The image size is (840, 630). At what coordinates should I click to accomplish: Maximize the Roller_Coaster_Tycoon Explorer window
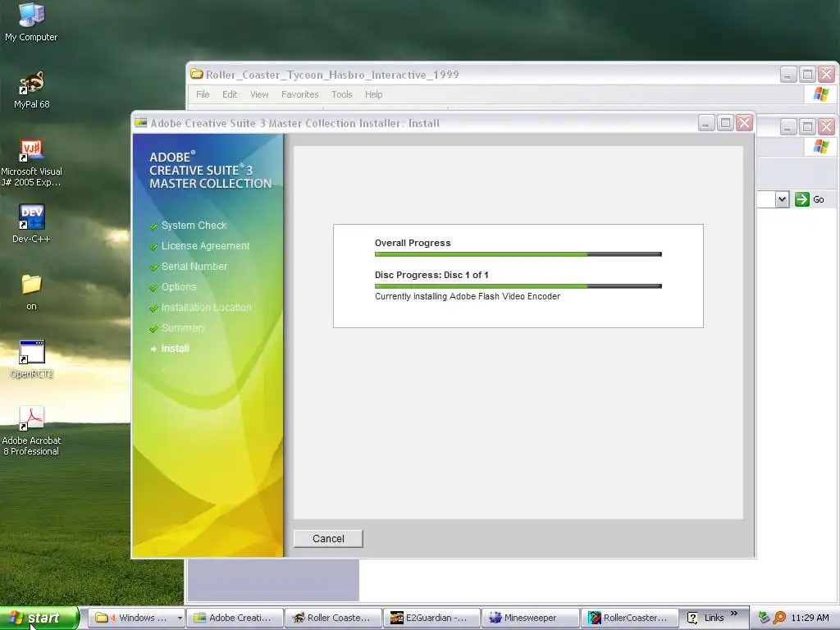[x=807, y=75]
